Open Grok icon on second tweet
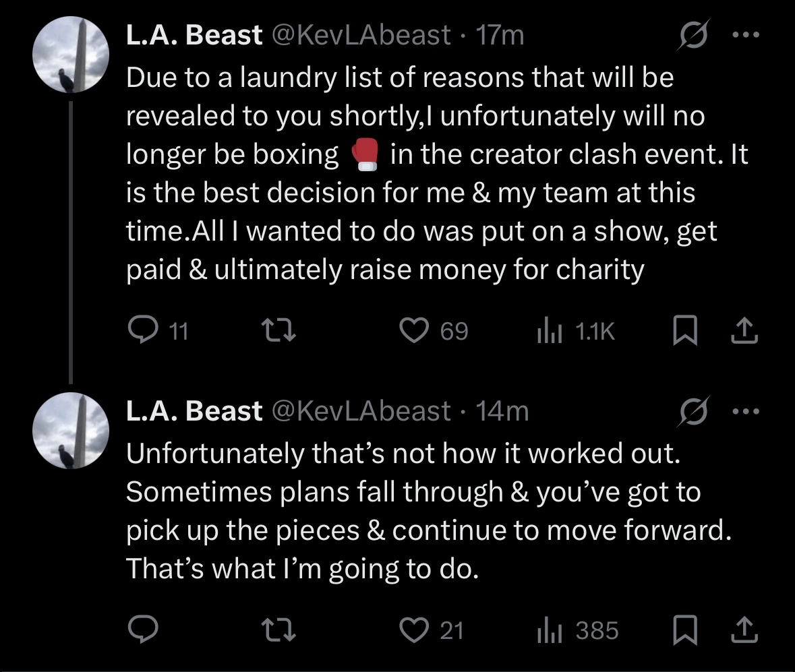This screenshot has width=795, height=672. pyautogui.click(x=694, y=411)
